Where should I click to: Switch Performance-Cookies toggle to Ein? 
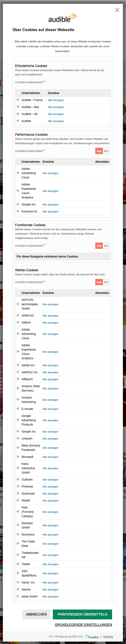coord(106,151)
